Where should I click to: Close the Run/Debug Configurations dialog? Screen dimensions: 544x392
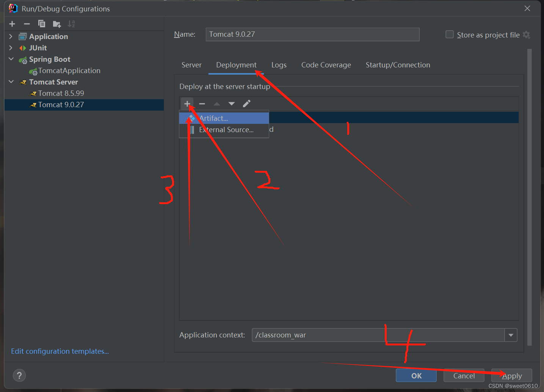(527, 8)
